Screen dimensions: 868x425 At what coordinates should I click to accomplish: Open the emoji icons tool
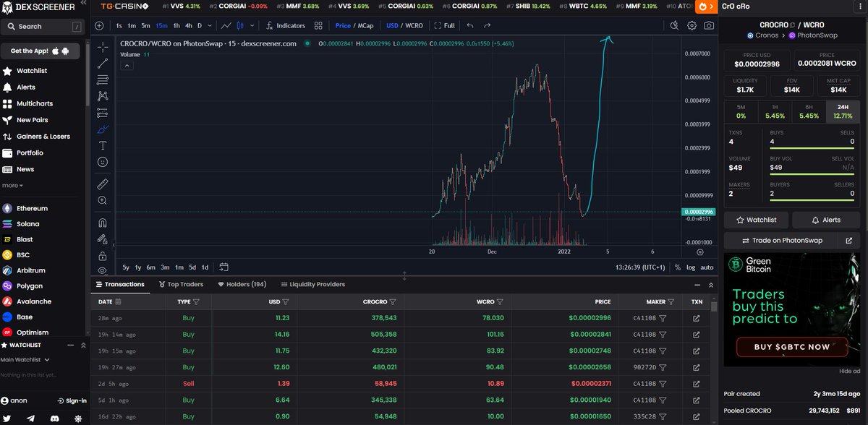pos(103,162)
